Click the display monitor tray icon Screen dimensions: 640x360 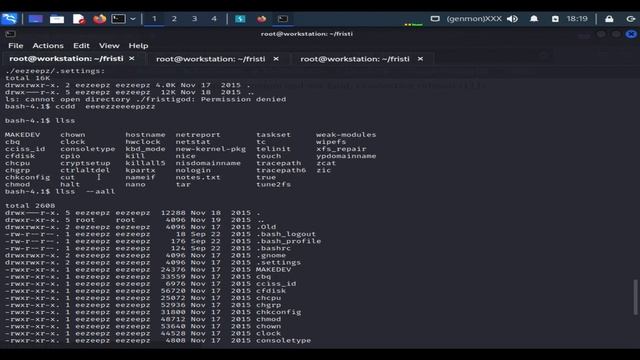tap(435, 19)
